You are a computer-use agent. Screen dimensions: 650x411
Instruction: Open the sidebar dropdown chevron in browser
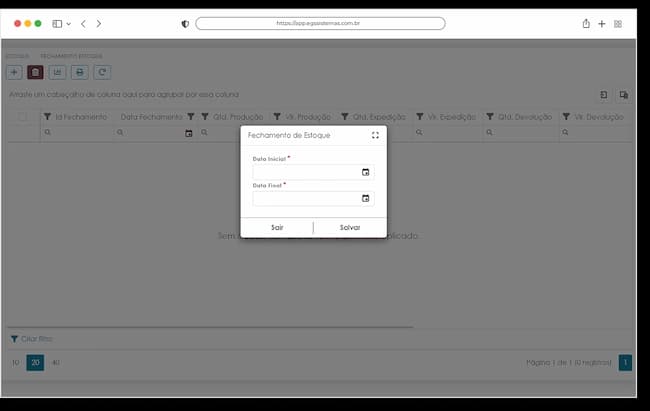tap(69, 24)
